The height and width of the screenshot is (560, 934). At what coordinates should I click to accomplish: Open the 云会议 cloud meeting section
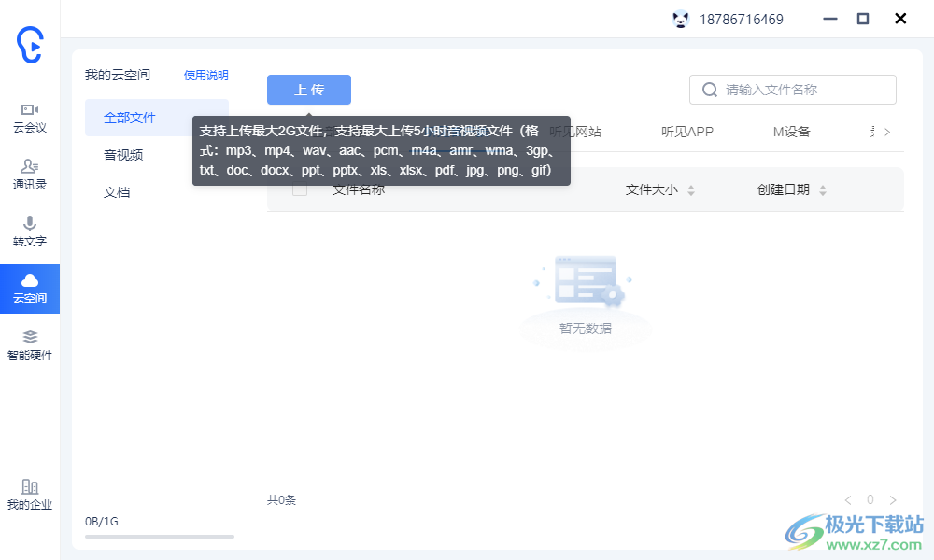[x=30, y=118]
